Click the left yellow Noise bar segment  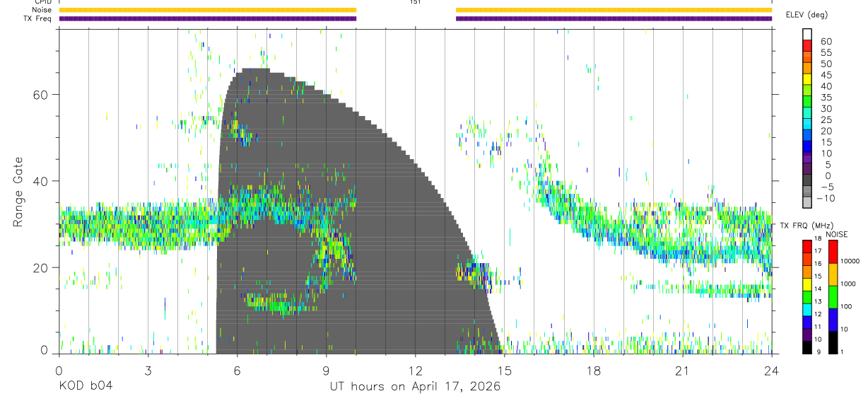208,10
